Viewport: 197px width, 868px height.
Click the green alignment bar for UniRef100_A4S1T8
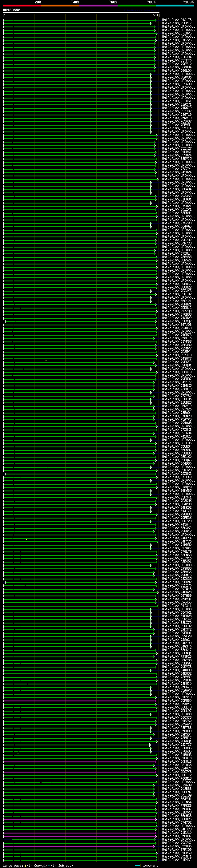pos(79,20)
